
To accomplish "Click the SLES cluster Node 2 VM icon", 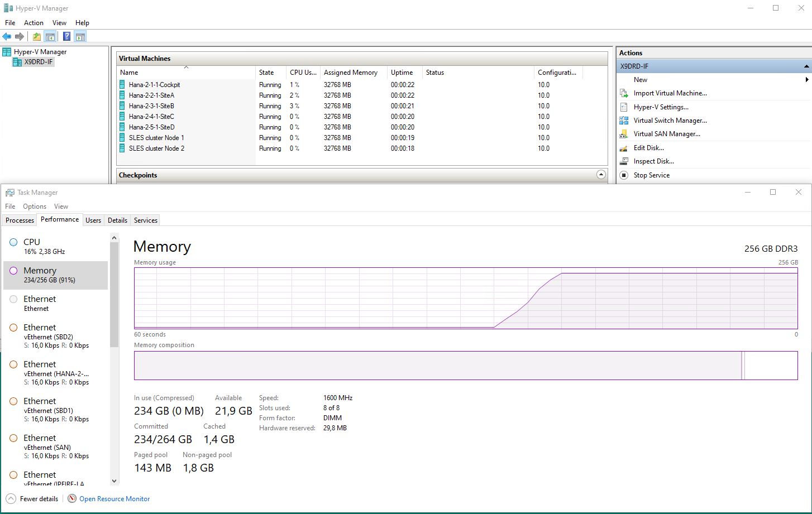I will [122, 148].
